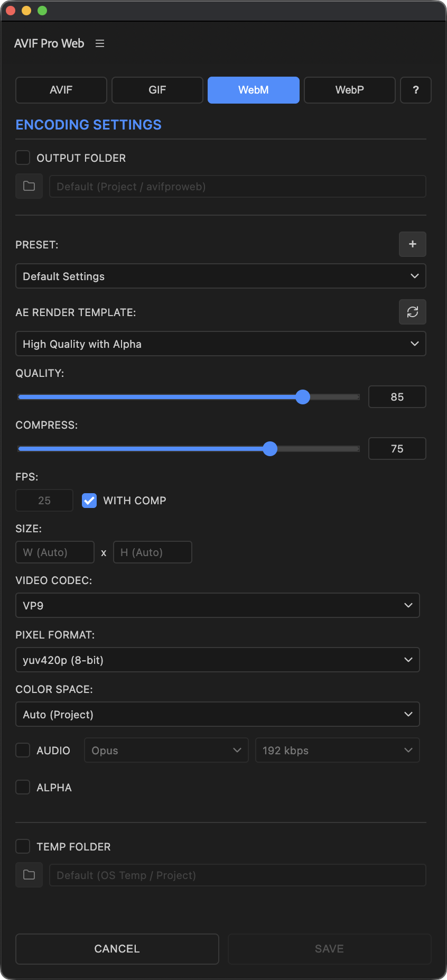Click the Compress slider handle
This screenshot has width=447, height=980.
[x=270, y=449]
